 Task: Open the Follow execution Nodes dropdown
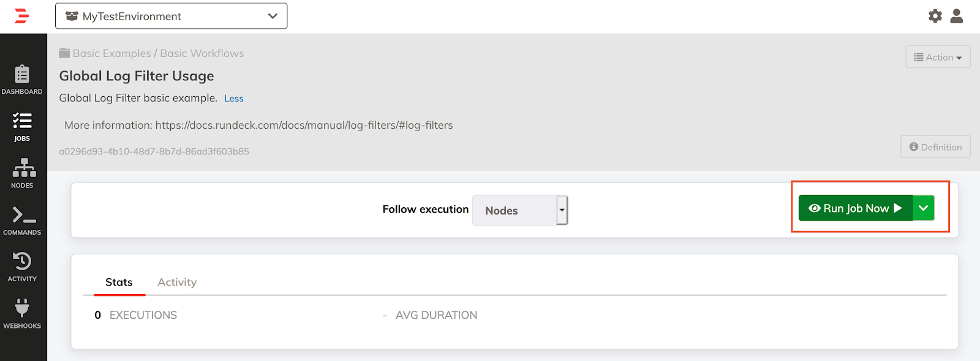[x=520, y=210]
